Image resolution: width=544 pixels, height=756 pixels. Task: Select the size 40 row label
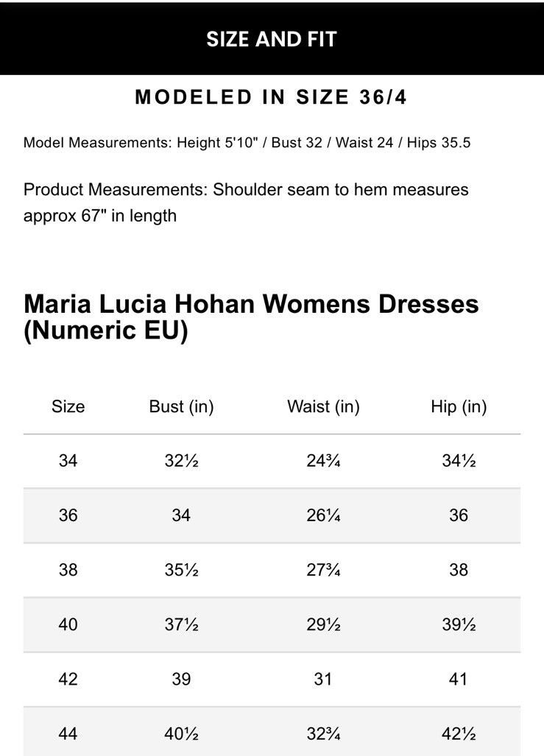(68, 624)
